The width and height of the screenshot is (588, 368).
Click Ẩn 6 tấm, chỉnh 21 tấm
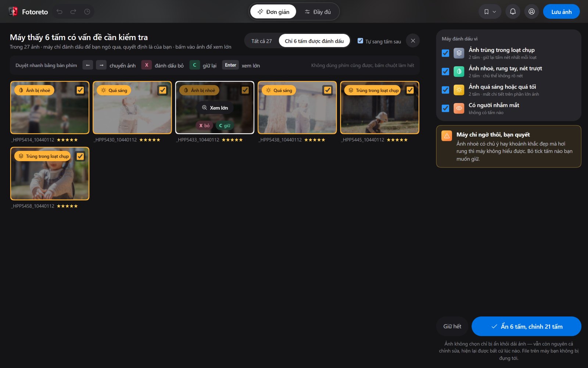(x=526, y=326)
